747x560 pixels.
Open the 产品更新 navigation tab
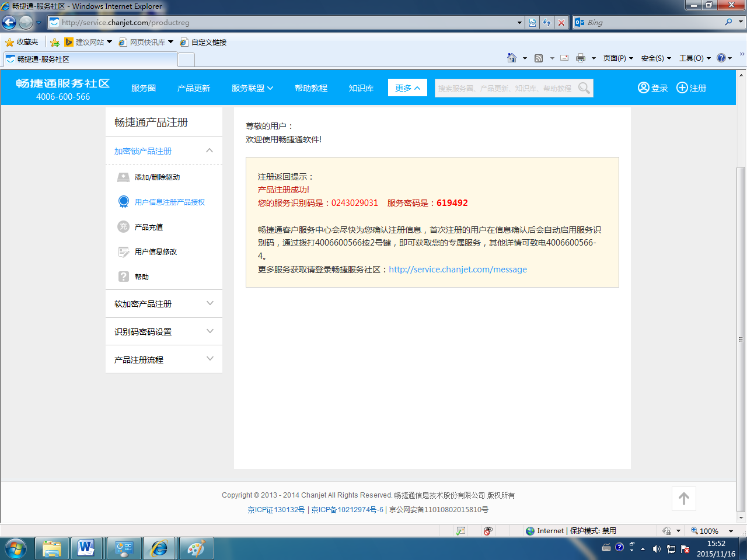coord(194,88)
